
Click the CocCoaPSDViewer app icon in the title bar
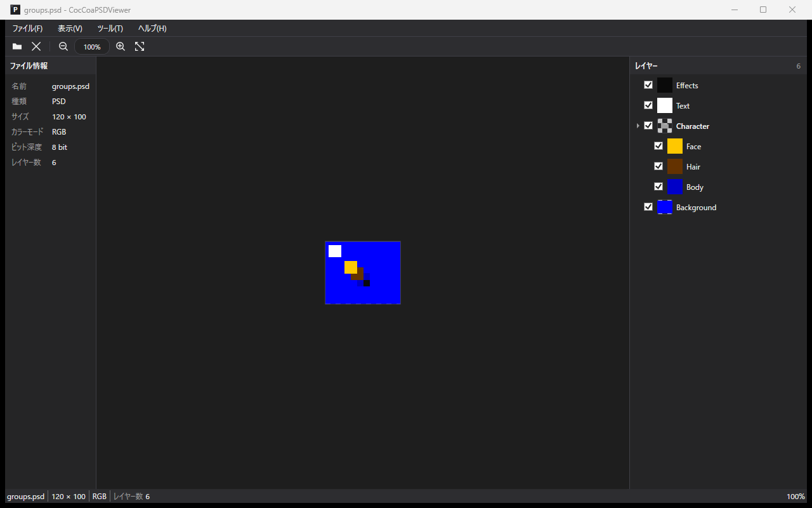click(x=15, y=10)
